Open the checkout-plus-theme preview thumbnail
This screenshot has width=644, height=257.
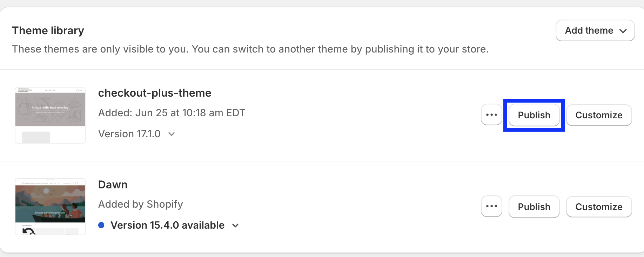[50, 115]
